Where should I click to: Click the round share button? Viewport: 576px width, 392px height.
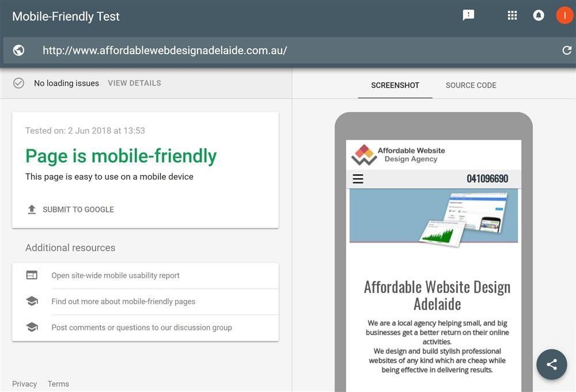(552, 364)
